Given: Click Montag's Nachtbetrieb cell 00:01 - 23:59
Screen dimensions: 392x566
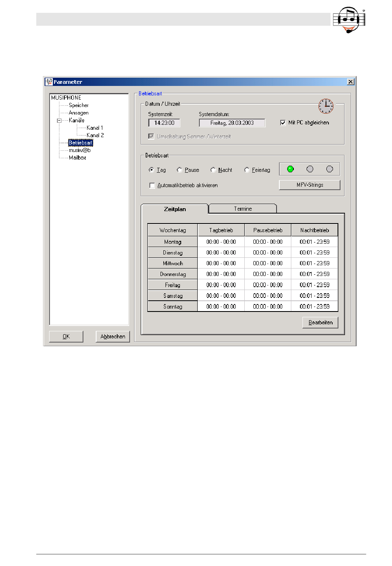Looking at the screenshot, I should 314,242.
